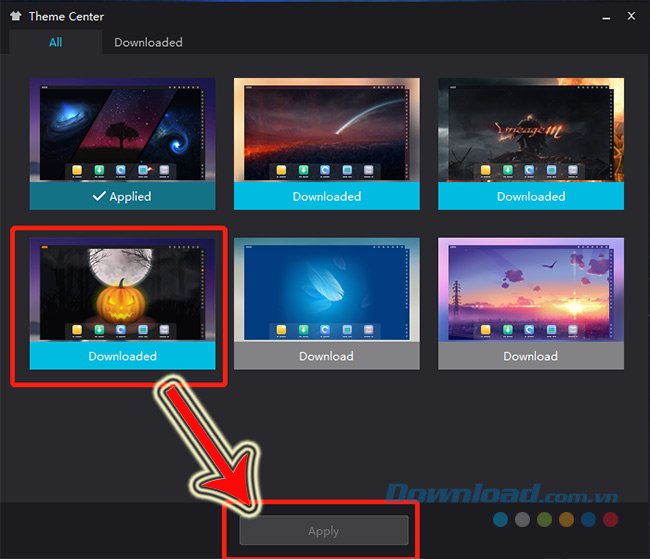Select the purple sunset theme thumbnail
The image size is (650, 559).
pos(530,289)
